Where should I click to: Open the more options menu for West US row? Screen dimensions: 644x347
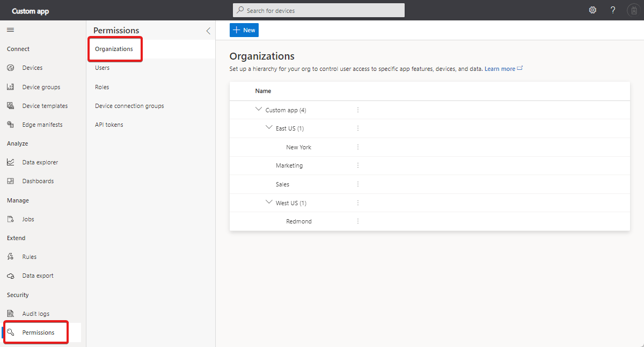(x=358, y=203)
